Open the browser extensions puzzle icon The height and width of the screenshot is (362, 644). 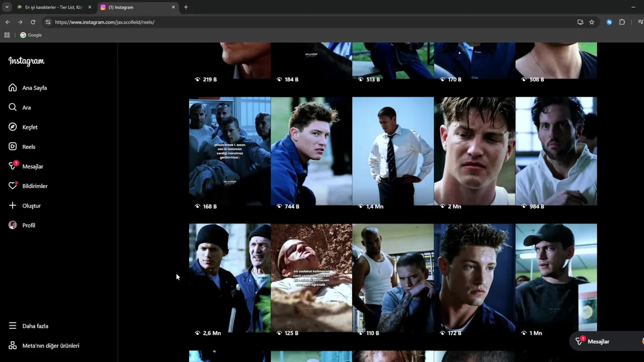tap(622, 22)
